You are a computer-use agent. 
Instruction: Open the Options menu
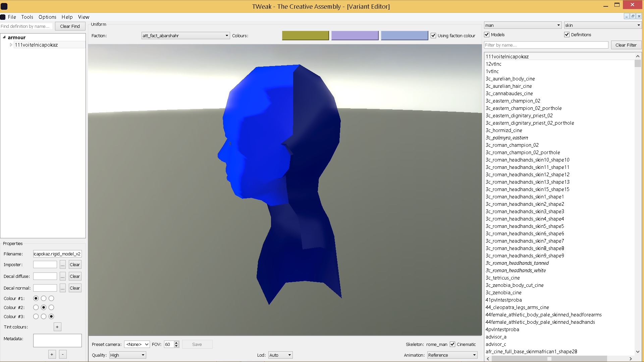click(x=47, y=17)
